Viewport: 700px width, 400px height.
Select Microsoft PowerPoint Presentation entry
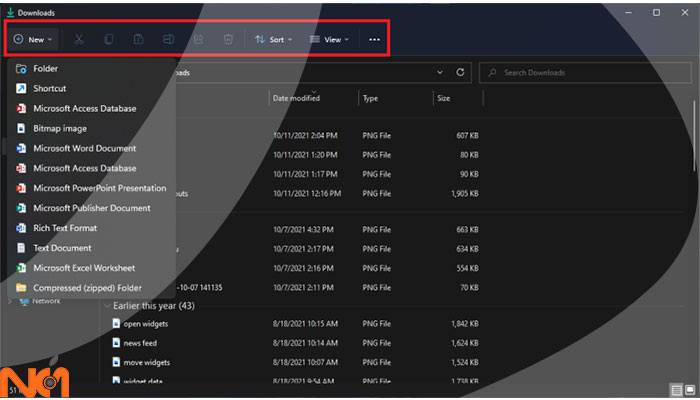click(91, 188)
